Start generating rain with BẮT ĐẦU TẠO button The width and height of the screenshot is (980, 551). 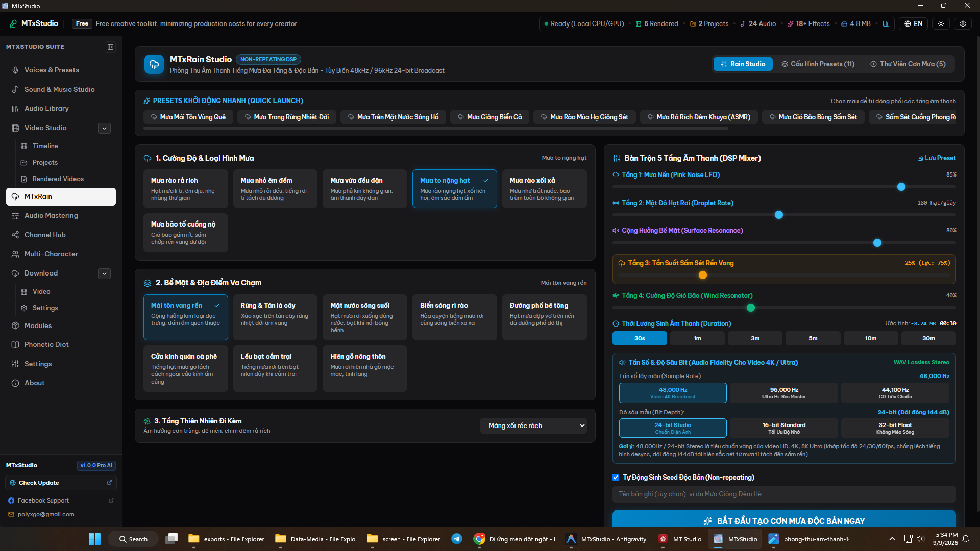pyautogui.click(x=784, y=519)
